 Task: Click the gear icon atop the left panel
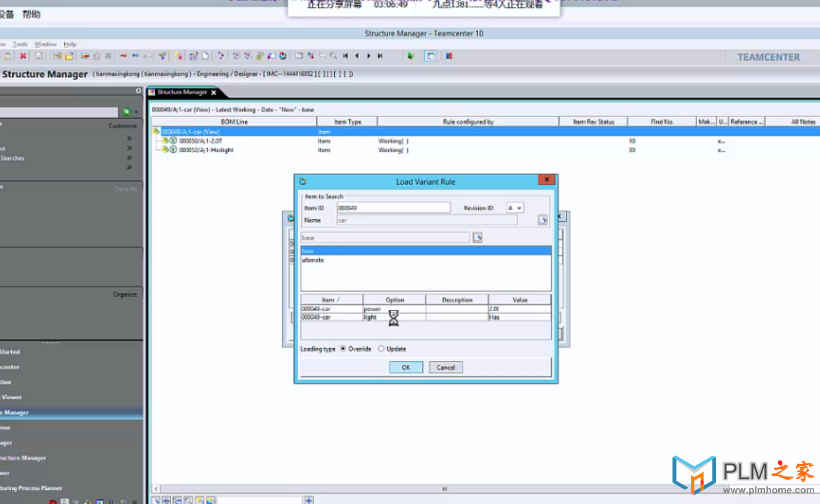[x=138, y=91]
